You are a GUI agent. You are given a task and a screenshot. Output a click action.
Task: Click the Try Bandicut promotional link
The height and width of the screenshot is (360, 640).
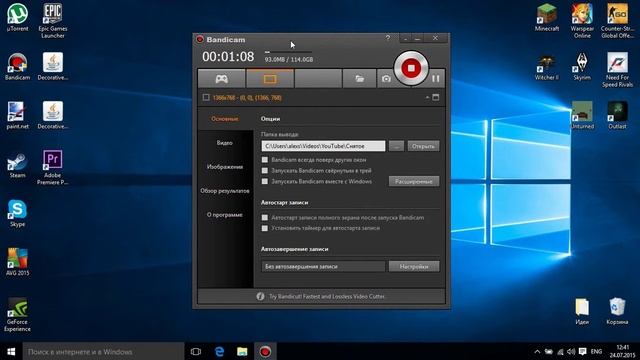point(327,296)
